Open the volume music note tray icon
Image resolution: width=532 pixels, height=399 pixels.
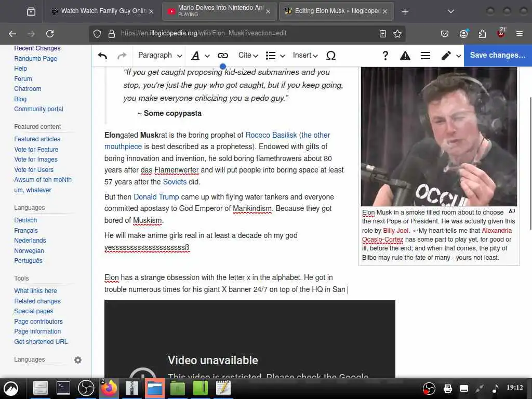(x=495, y=388)
